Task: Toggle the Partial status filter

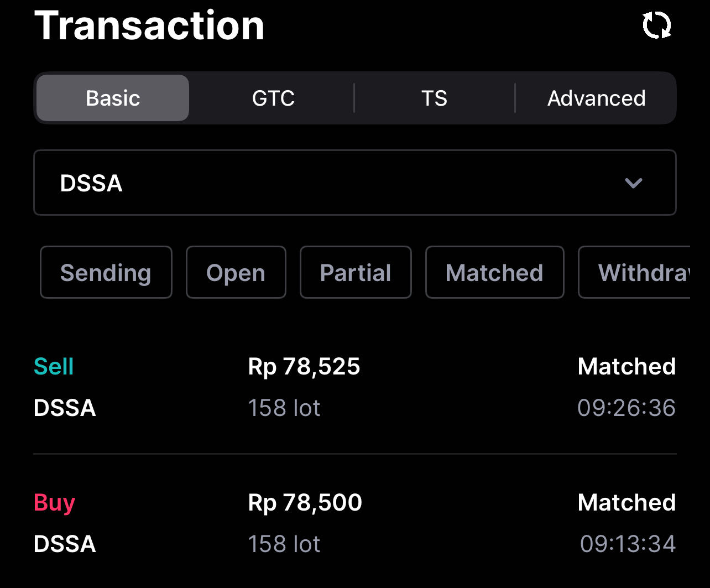Action: (x=356, y=272)
